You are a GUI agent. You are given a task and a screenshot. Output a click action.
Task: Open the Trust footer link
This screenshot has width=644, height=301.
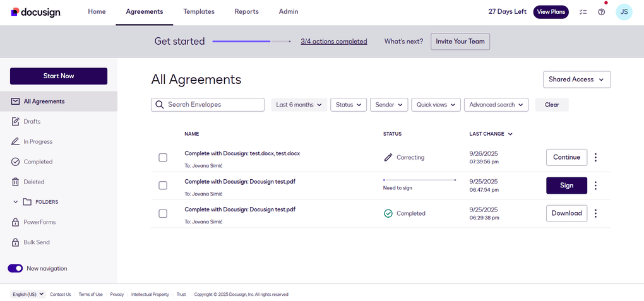pos(181,295)
